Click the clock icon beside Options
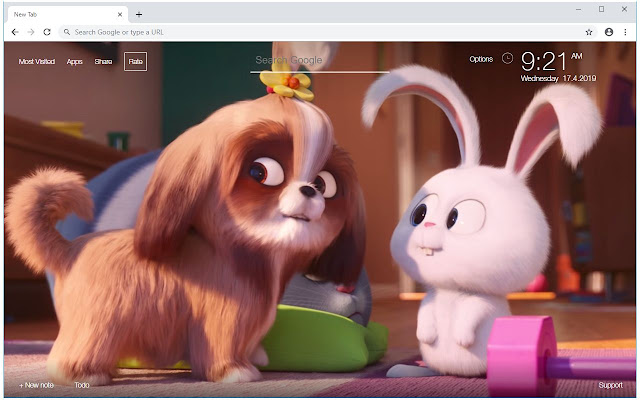The width and height of the screenshot is (640, 400). 507,58
